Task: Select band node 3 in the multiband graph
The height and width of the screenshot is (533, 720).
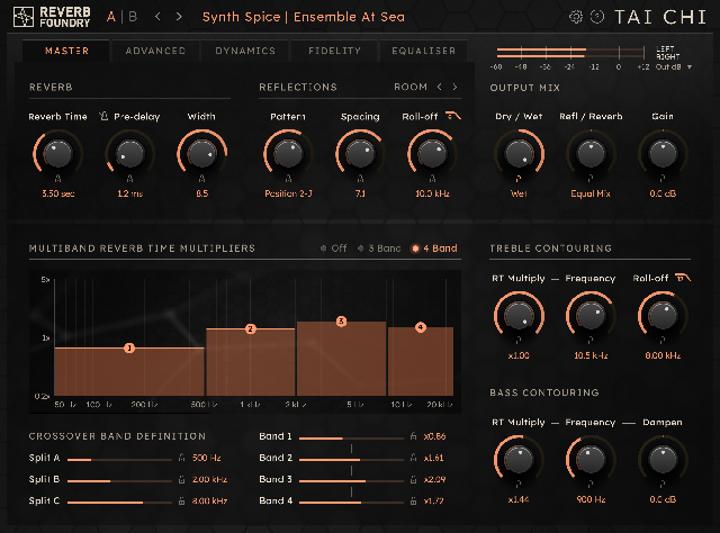Action: pyautogui.click(x=341, y=321)
